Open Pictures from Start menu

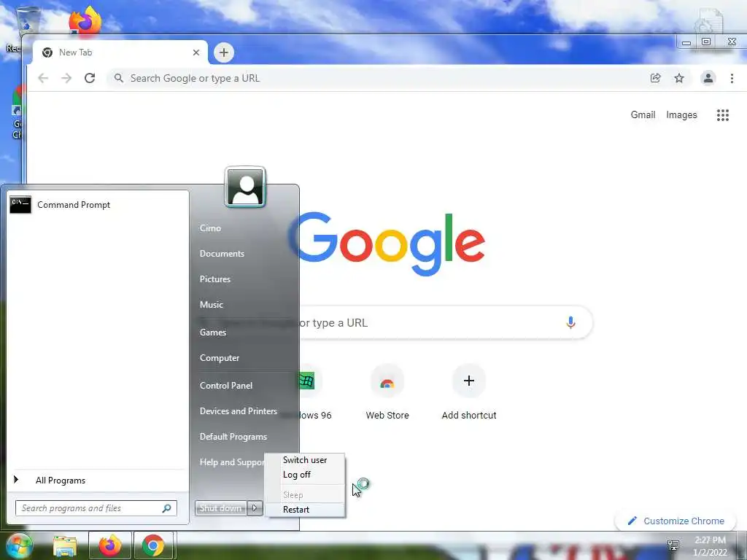click(x=215, y=279)
